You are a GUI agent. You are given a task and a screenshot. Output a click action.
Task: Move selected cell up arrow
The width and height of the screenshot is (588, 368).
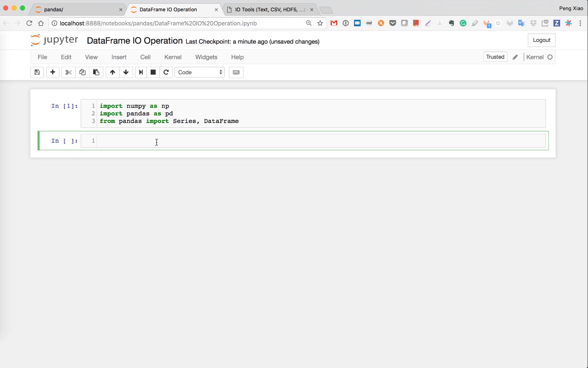(112, 72)
